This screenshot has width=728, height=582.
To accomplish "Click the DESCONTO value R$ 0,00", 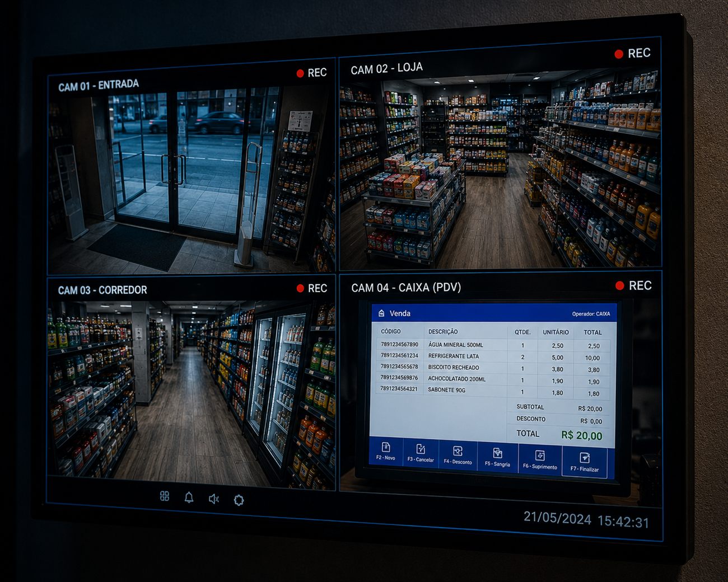I will pos(591,421).
